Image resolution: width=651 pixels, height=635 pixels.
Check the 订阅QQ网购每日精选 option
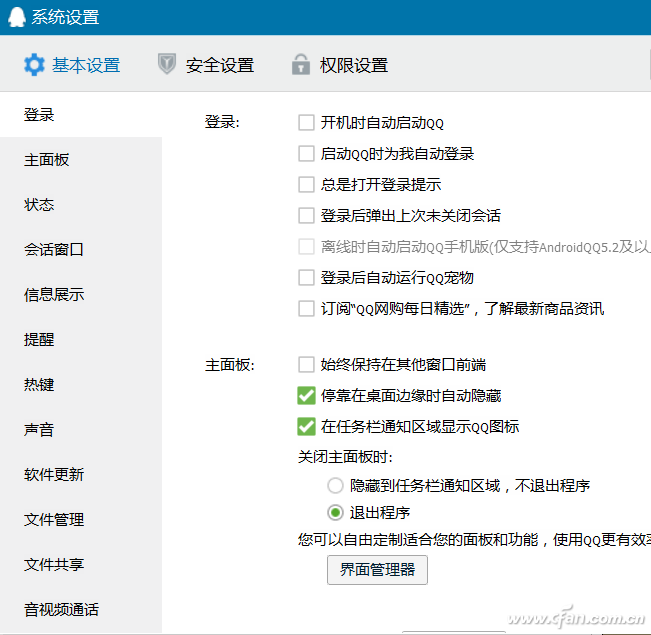306,309
